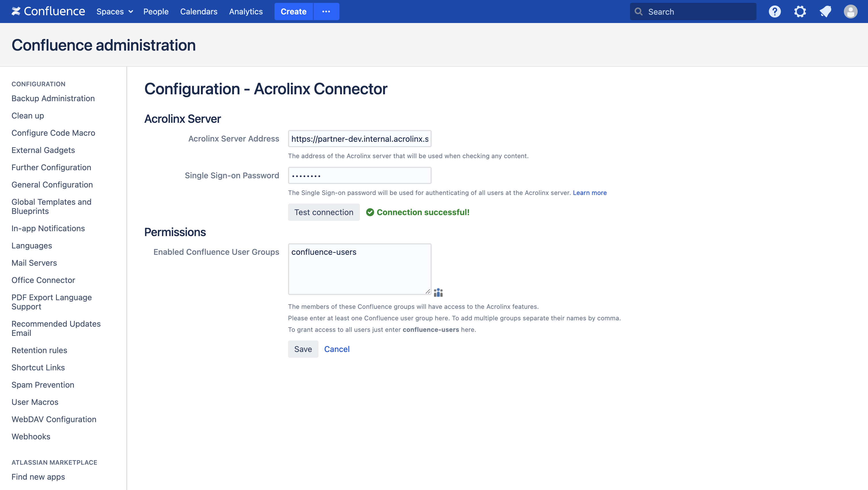868x490 pixels.
Task: Click the Confluence logo
Action: tap(48, 12)
